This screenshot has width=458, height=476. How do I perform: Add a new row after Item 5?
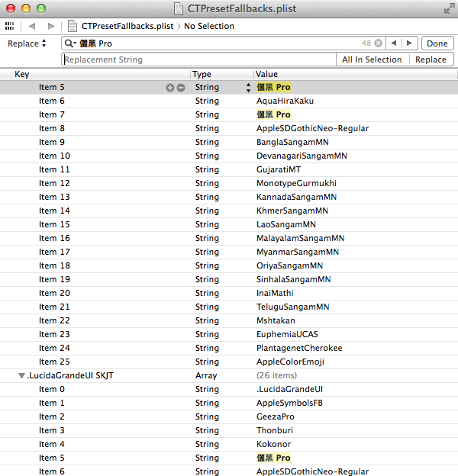pos(170,88)
